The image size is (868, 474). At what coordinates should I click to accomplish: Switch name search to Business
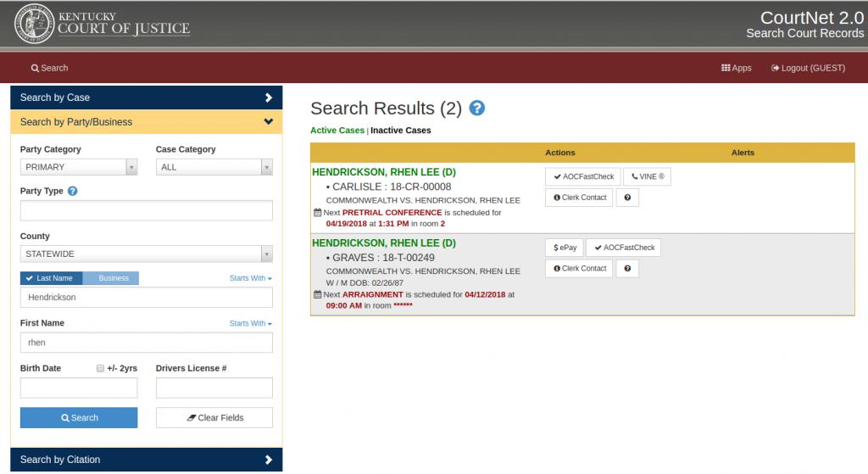[x=114, y=278]
